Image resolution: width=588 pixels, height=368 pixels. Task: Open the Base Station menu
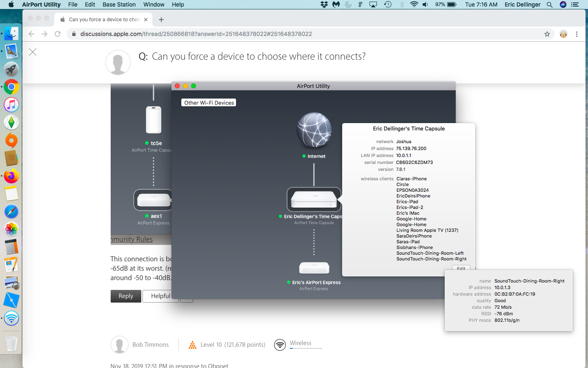point(119,4)
